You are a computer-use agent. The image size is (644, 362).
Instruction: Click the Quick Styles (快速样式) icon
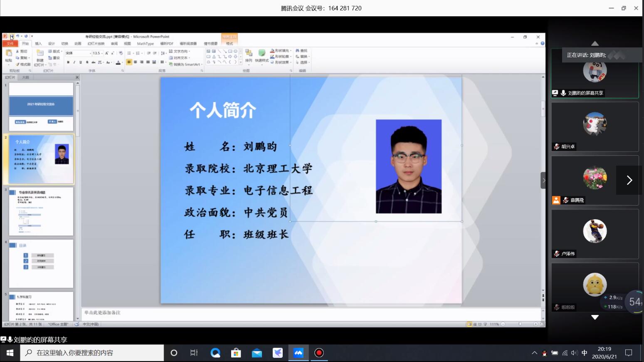click(262, 54)
